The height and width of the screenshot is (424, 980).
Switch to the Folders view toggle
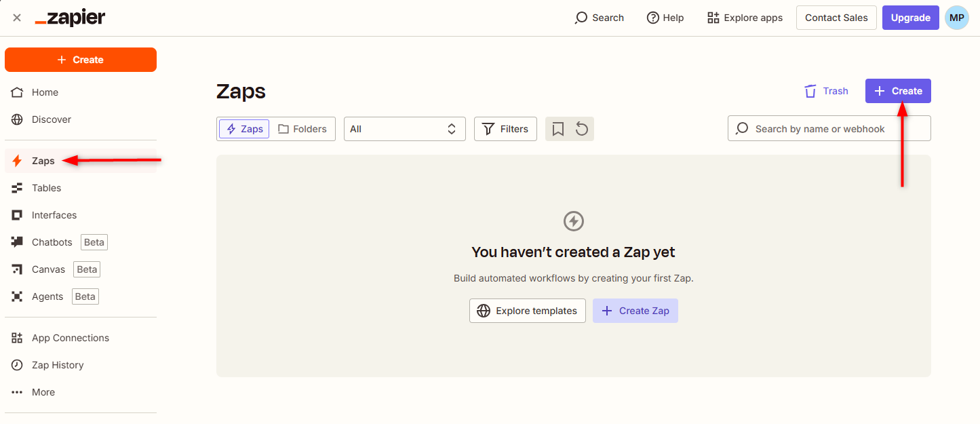302,129
